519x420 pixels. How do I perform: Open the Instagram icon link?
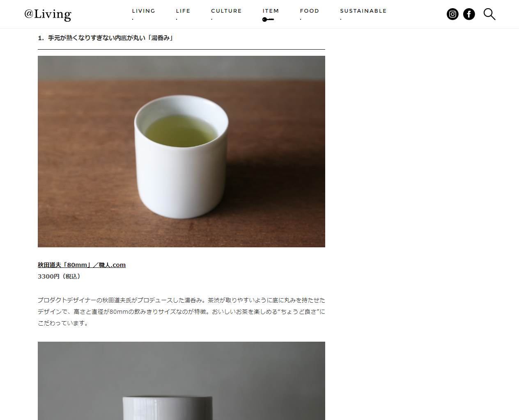tap(452, 14)
